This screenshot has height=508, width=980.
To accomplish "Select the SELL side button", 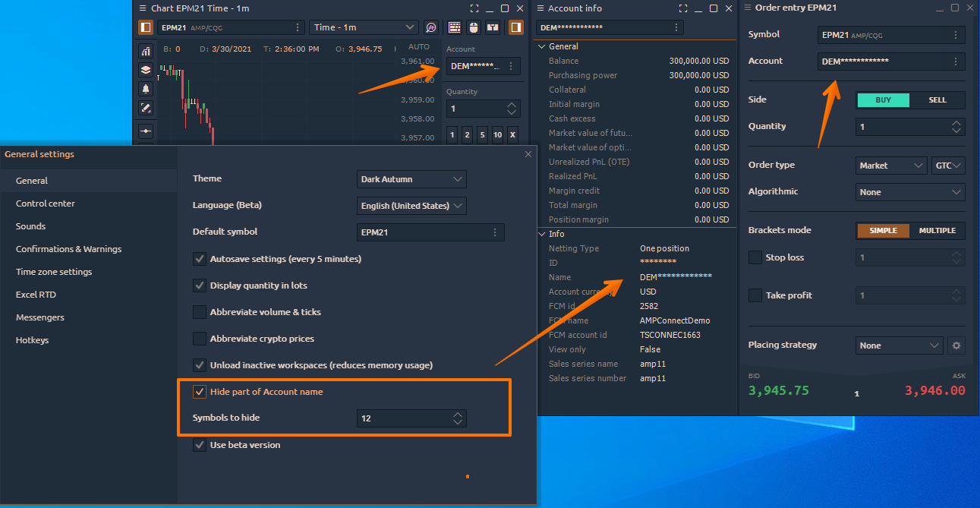I will pyautogui.click(x=937, y=100).
